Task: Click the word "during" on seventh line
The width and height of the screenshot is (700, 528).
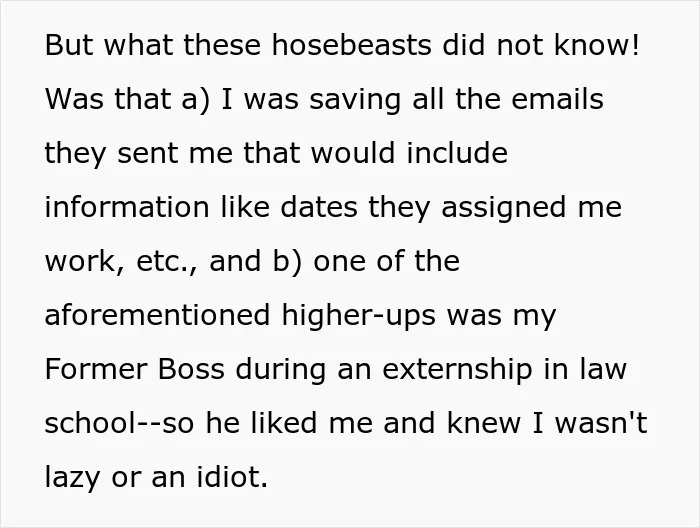Action: pyautogui.click(x=280, y=371)
